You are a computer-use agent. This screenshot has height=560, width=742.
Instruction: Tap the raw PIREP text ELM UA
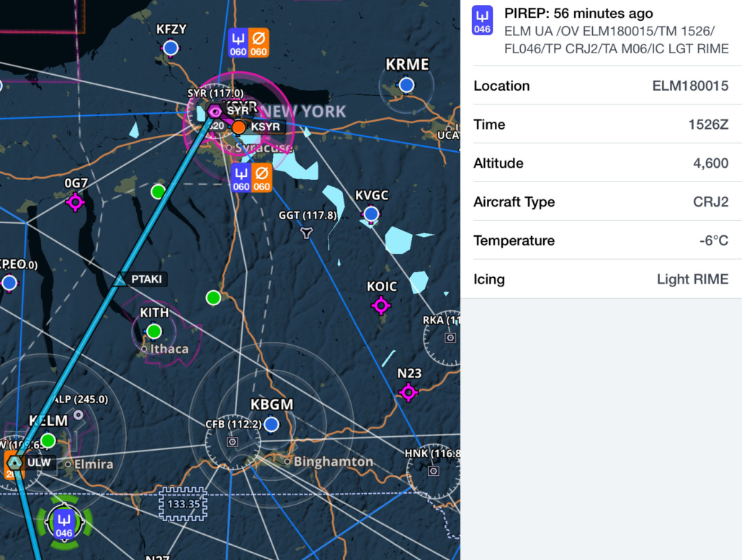click(x=616, y=40)
